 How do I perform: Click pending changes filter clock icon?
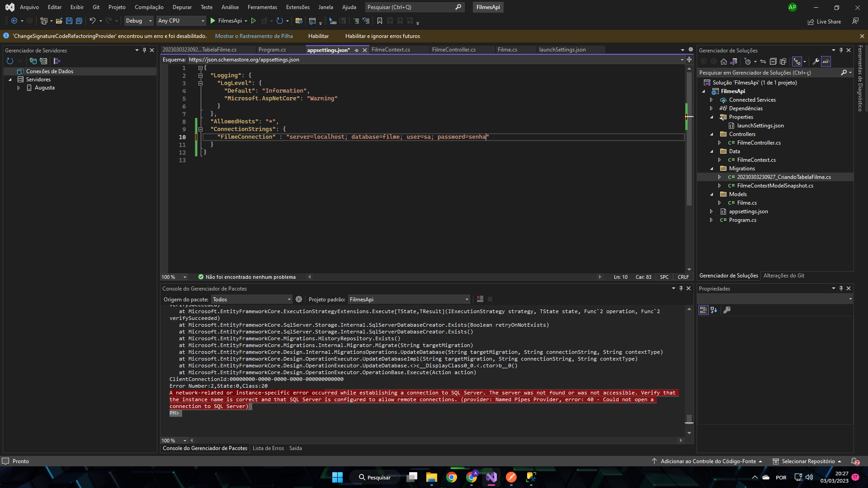pos(747,61)
